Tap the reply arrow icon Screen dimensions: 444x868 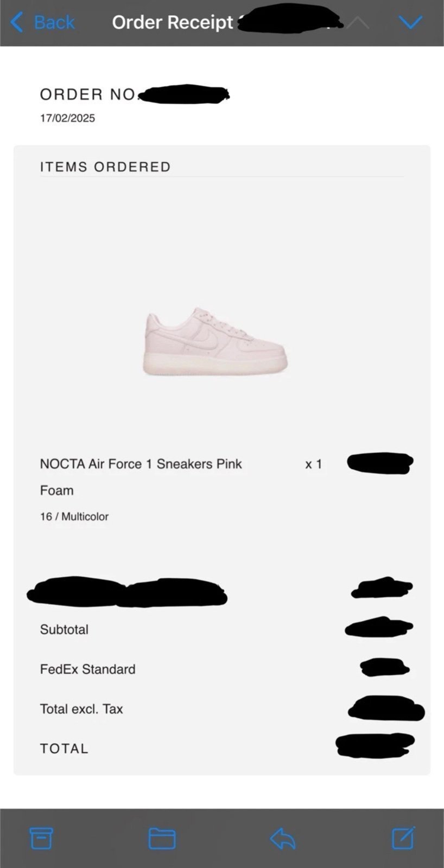(282, 839)
